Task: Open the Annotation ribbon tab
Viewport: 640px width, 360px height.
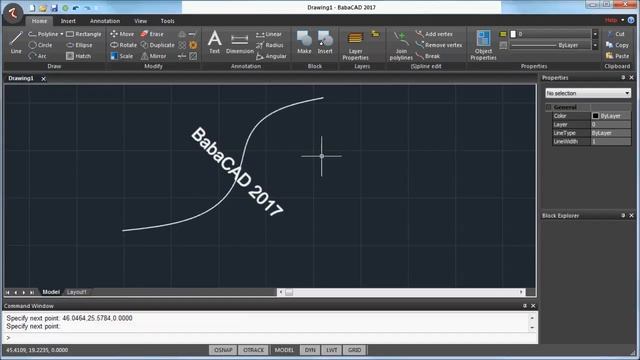Action: (x=105, y=21)
